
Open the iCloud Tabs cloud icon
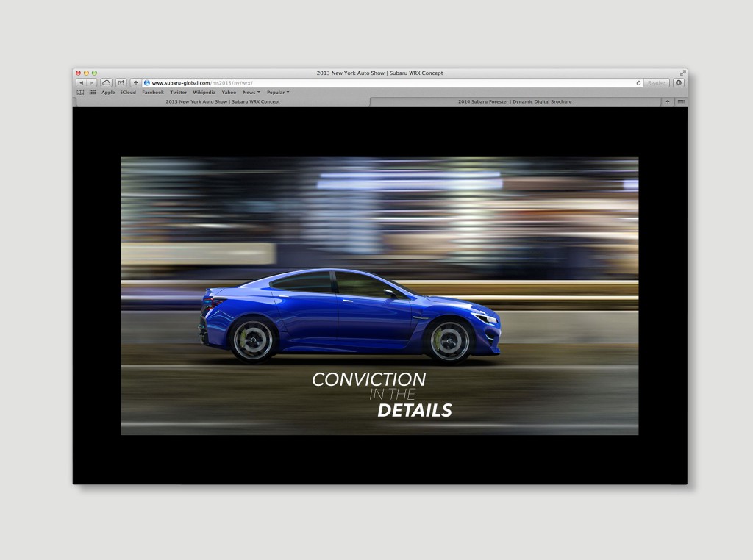106,83
